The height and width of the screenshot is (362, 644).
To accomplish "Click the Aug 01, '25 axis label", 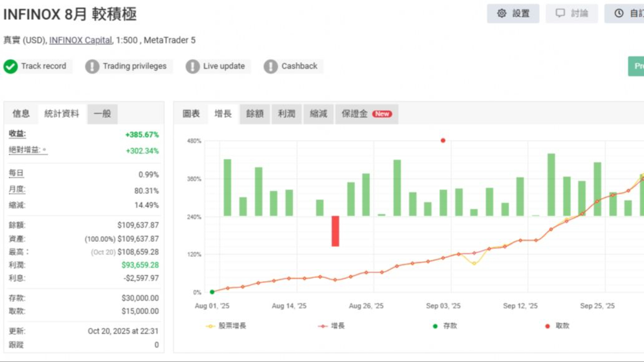I will 212,306.
